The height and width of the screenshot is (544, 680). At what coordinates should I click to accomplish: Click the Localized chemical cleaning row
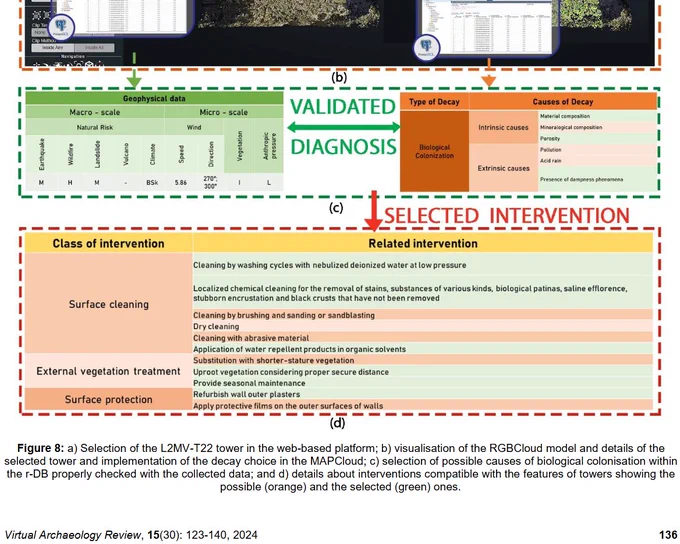point(423,293)
